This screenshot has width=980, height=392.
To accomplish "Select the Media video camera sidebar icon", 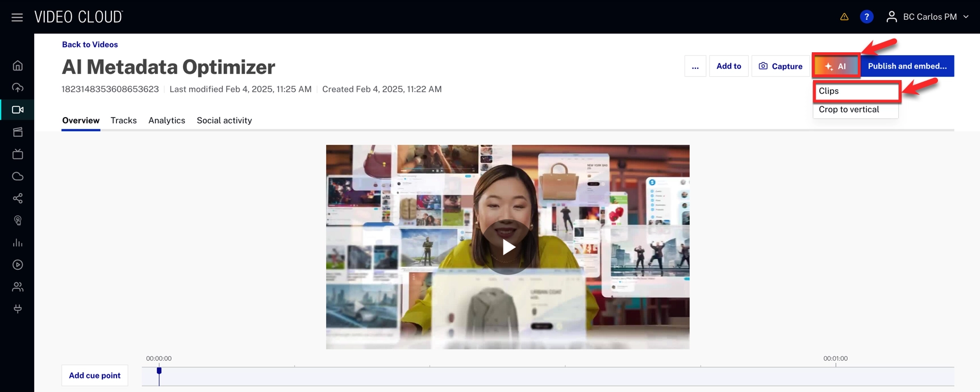I will [x=18, y=110].
